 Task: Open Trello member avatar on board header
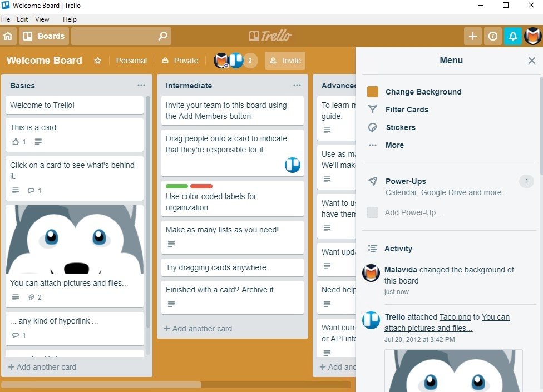(x=236, y=61)
